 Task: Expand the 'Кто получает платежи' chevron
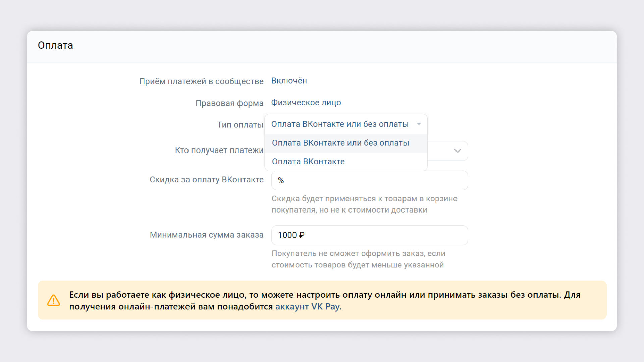(458, 151)
